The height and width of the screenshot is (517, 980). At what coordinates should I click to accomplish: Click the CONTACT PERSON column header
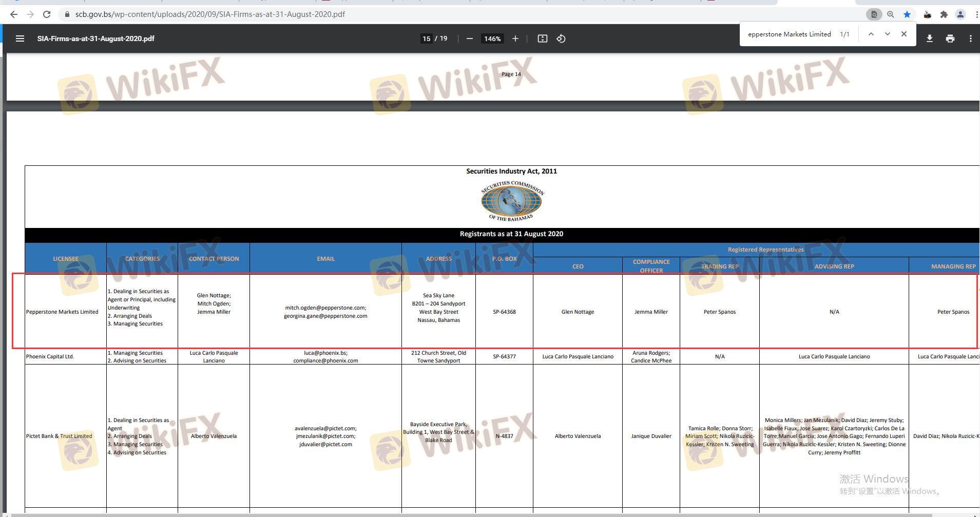point(214,259)
